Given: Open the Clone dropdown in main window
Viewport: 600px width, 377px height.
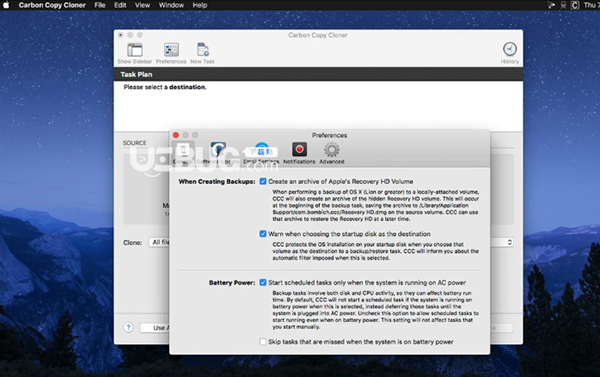Looking at the screenshot, I should tap(160, 242).
